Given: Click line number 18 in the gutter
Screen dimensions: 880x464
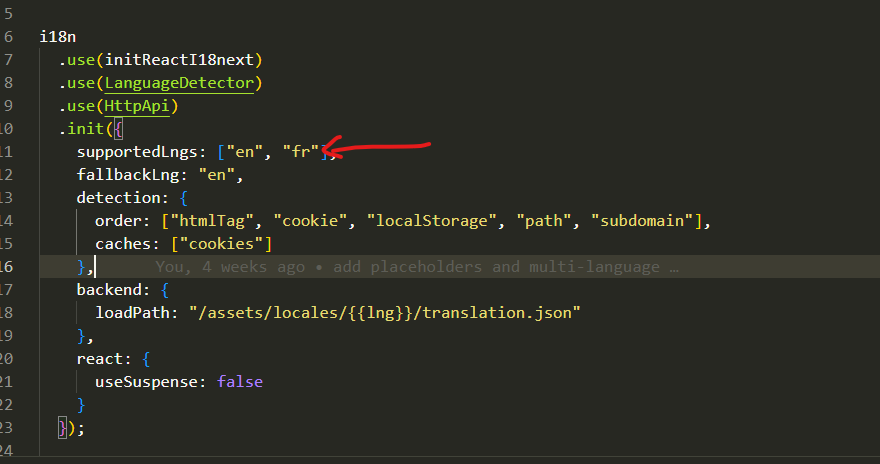Looking at the screenshot, I should [7, 313].
